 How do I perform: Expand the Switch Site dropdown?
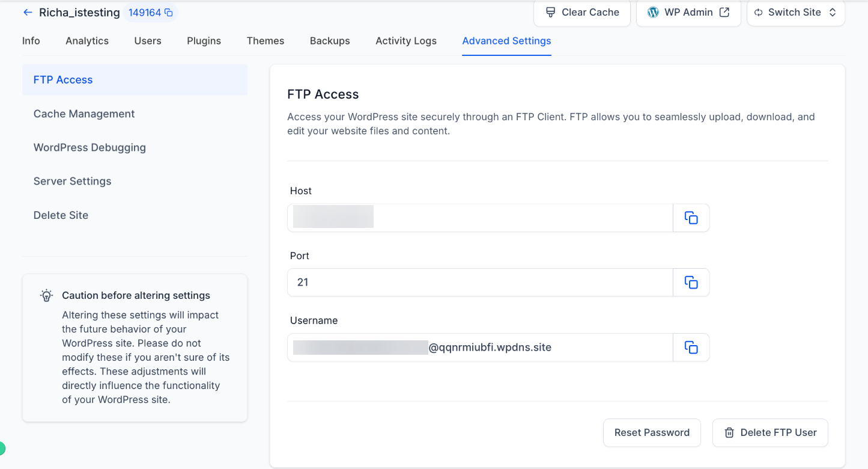[x=795, y=13]
